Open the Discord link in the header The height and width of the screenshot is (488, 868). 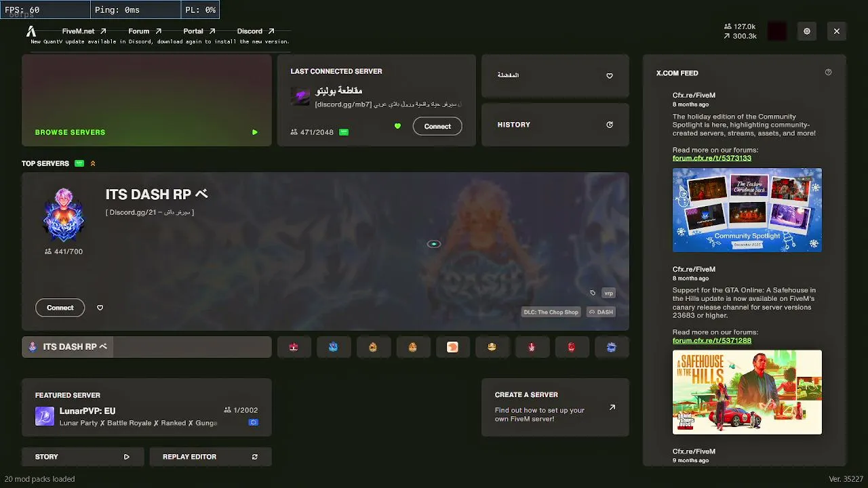pos(255,31)
